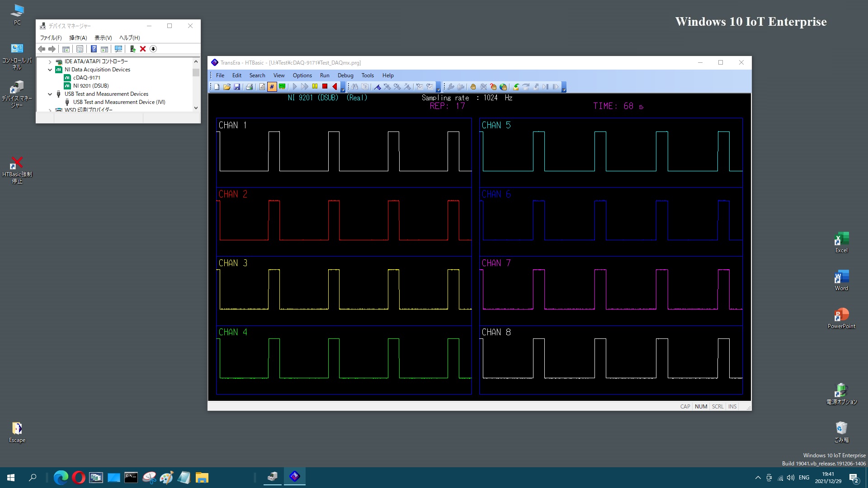This screenshot has height=488, width=868.
Task: Click the Excel desktop shortcut
Action: (841, 242)
